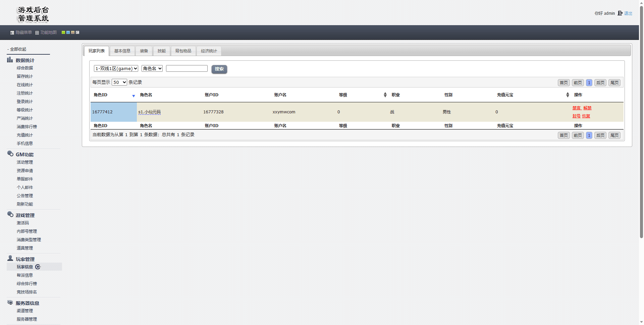Click the 封号 ban link
644x325 pixels.
[576, 116]
